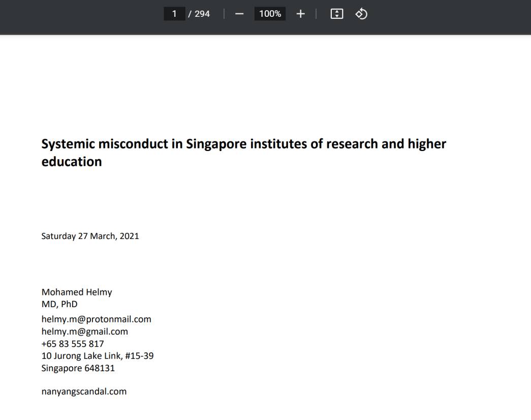Image resolution: width=531 pixels, height=420 pixels.
Task: Select the date Saturday 27 March, 2021
Action: tap(90, 235)
